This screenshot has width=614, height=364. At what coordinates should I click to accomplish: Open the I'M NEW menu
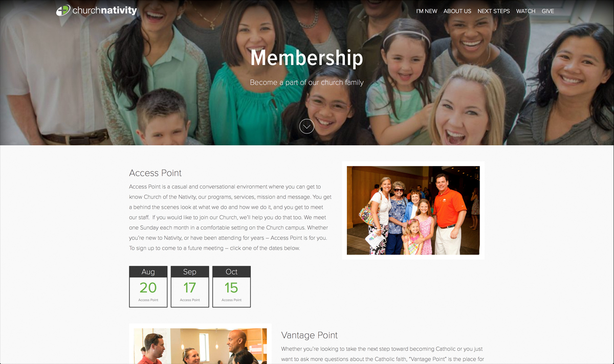click(x=427, y=11)
